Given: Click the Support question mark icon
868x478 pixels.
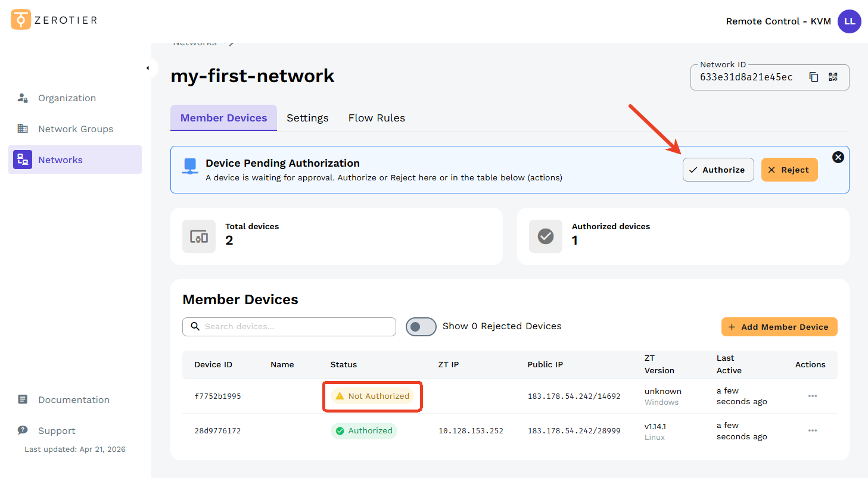Looking at the screenshot, I should click(x=22, y=430).
